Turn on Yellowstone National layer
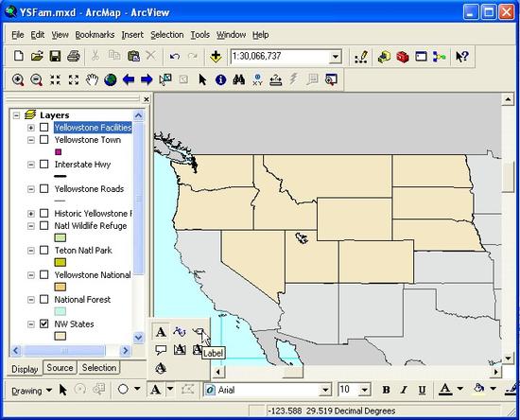This screenshot has width=520, height=420. coord(44,274)
